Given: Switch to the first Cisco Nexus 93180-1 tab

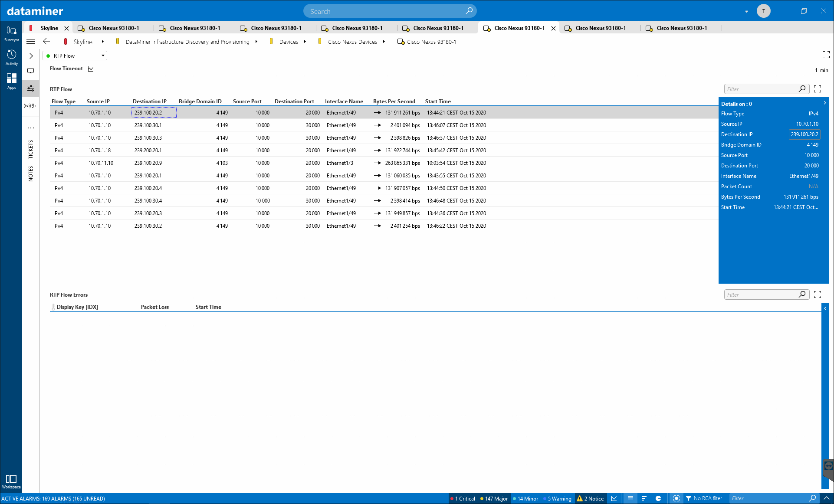Looking at the screenshot, I should [x=114, y=28].
